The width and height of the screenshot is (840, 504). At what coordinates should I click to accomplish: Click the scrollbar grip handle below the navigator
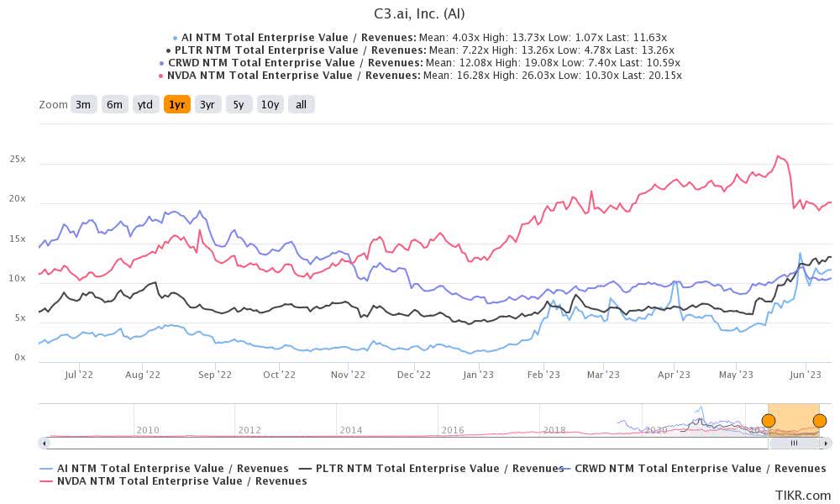tap(794, 442)
